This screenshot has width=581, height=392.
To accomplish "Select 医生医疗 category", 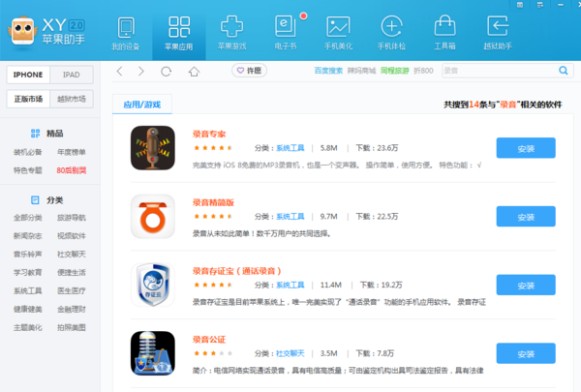I will pos(72,290).
